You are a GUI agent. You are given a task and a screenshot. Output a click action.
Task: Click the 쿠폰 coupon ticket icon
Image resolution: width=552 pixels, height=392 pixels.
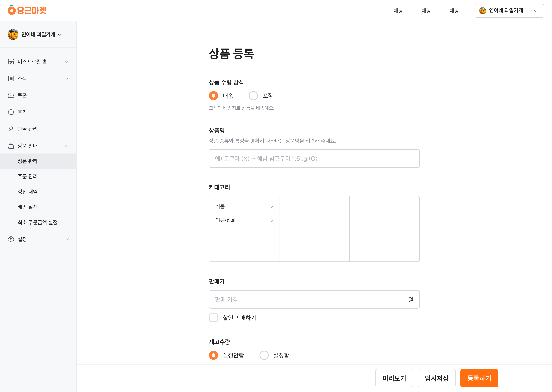(x=11, y=95)
